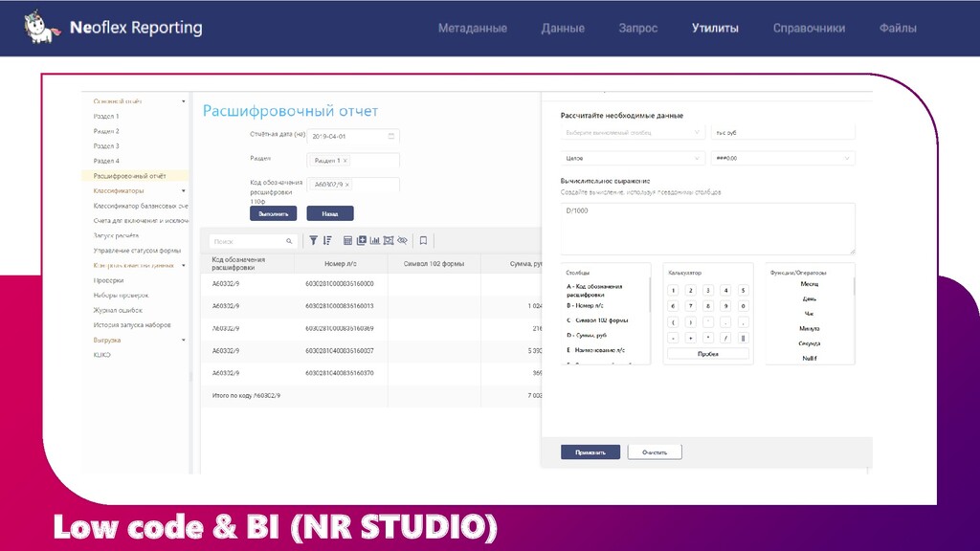980x551 pixels.
Task: Click the report date field '2019-04-01'
Action: (353, 136)
